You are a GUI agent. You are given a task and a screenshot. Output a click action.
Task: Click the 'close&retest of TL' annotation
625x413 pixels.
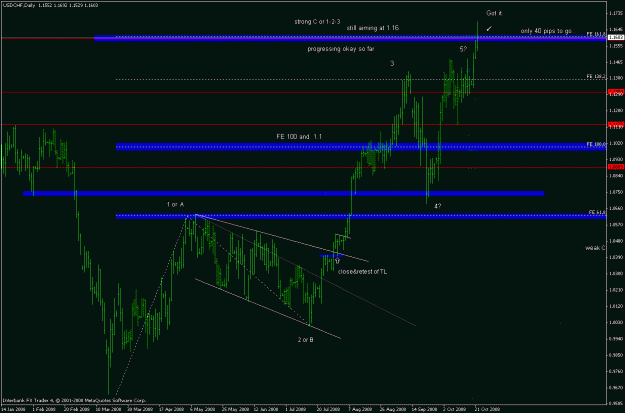[362, 272]
